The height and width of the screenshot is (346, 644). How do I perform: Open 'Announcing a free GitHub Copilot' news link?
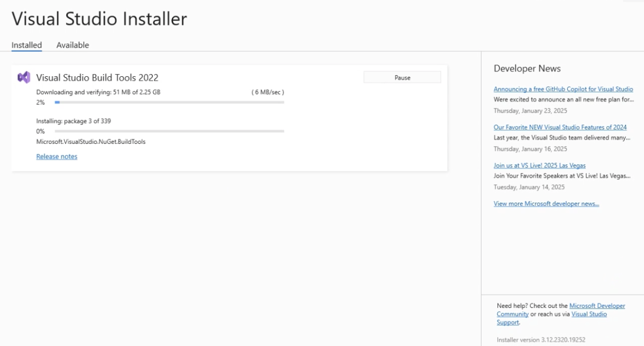tap(563, 89)
